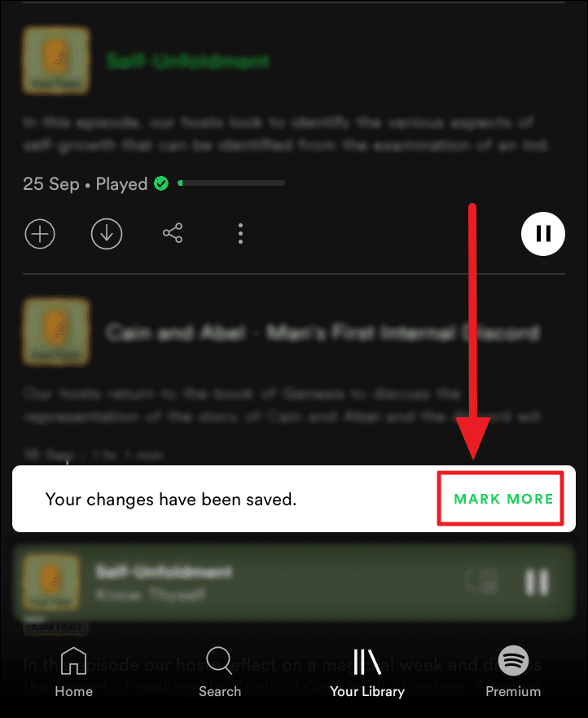Open the Search tab
Image resolution: width=588 pixels, height=718 pixels.
click(x=220, y=672)
